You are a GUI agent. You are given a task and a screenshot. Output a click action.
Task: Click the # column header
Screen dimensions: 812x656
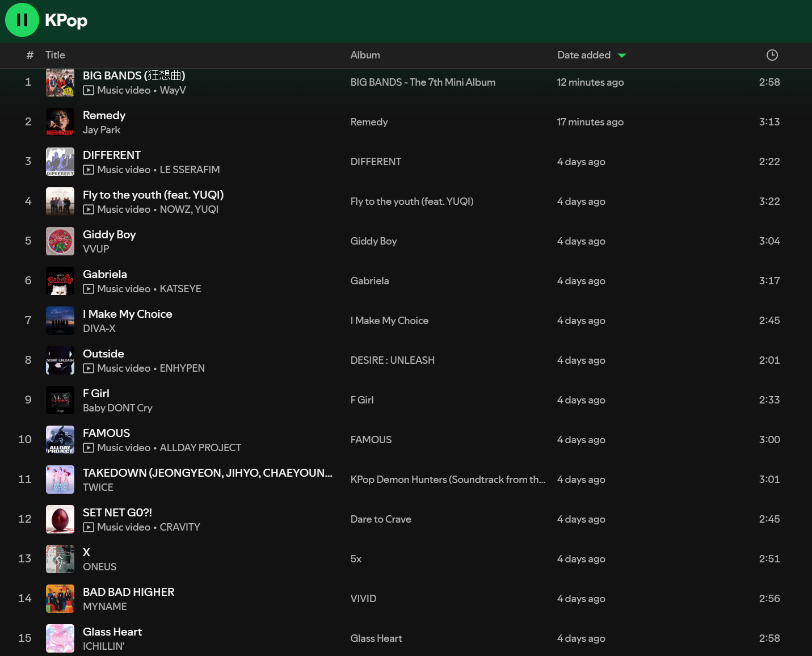click(30, 55)
